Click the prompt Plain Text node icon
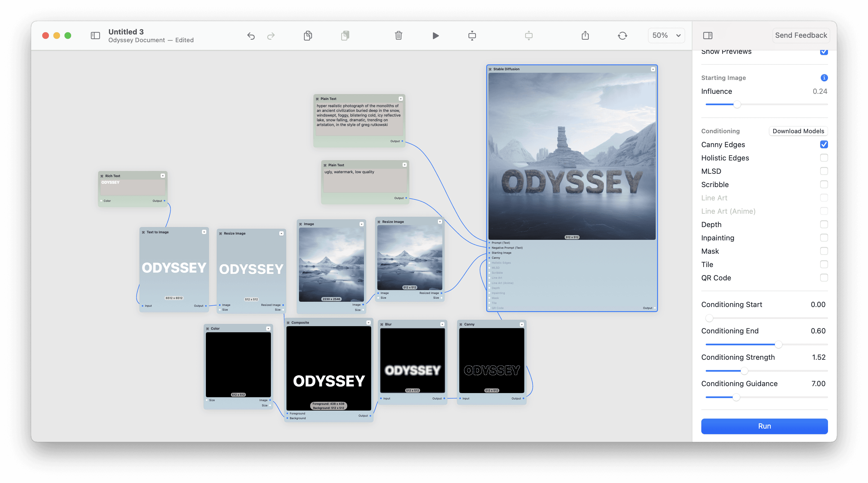This screenshot has width=868, height=483. [x=317, y=99]
